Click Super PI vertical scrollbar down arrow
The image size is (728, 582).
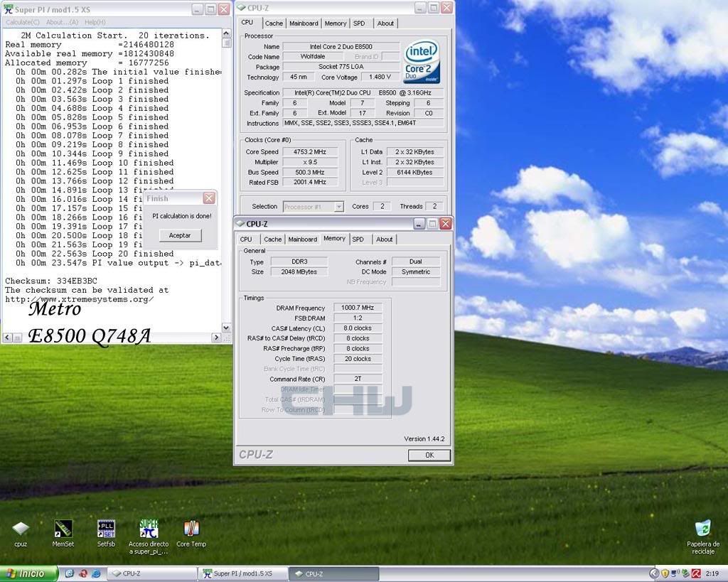click(x=226, y=328)
